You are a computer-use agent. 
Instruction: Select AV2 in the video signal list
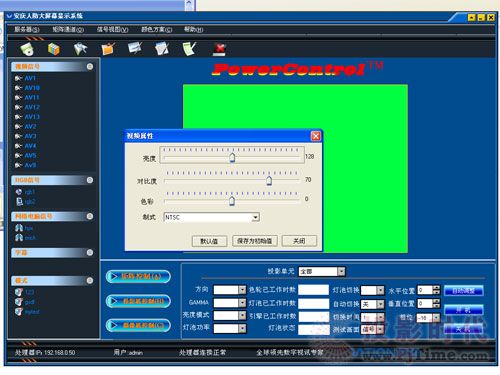(x=30, y=126)
